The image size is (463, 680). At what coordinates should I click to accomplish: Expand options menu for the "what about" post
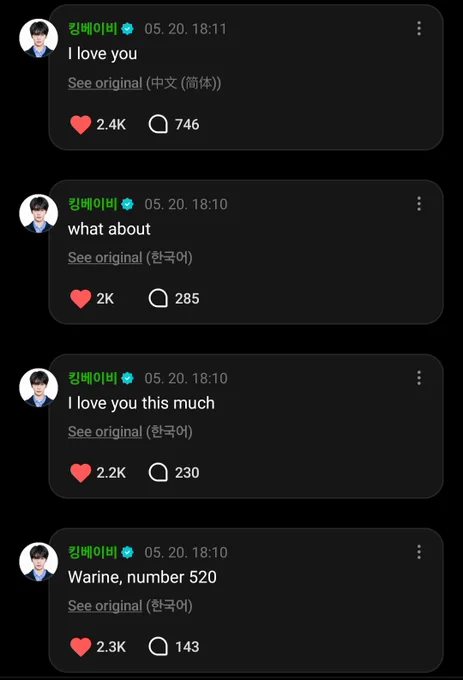419,204
